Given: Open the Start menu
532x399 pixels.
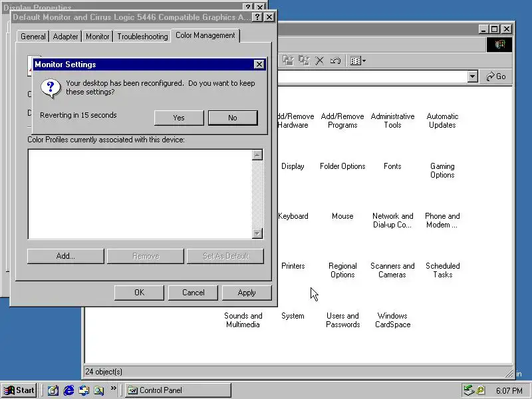Looking at the screenshot, I should (19, 390).
